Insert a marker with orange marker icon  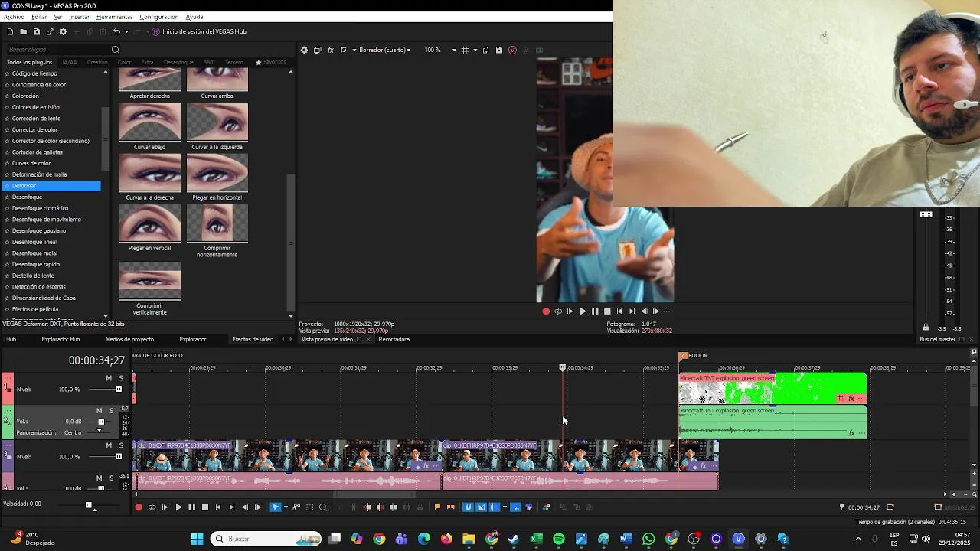pos(437,507)
